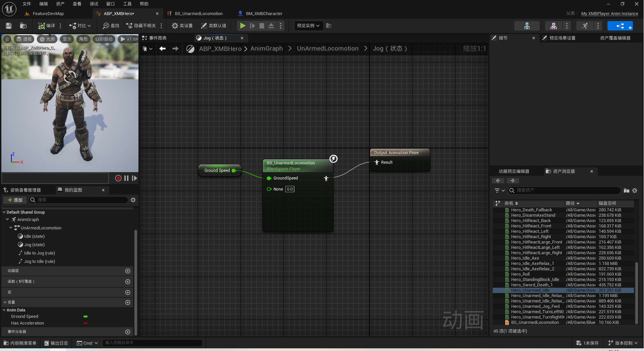Click the 透视 perspective view button
644x351 pixels.
click(x=24, y=39)
